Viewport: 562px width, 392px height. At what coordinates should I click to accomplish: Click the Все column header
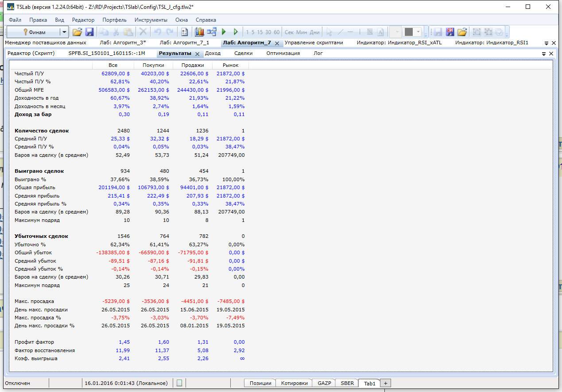click(x=113, y=65)
